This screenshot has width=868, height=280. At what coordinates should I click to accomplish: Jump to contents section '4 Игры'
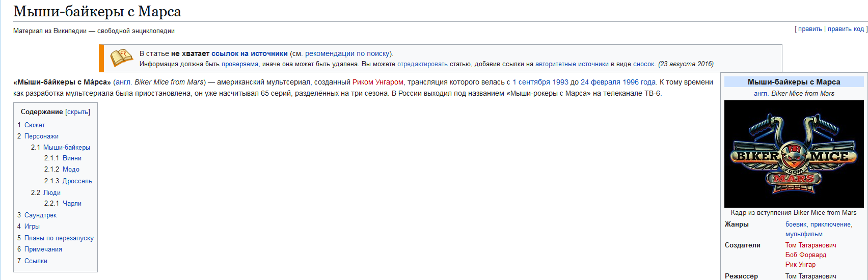click(x=29, y=227)
